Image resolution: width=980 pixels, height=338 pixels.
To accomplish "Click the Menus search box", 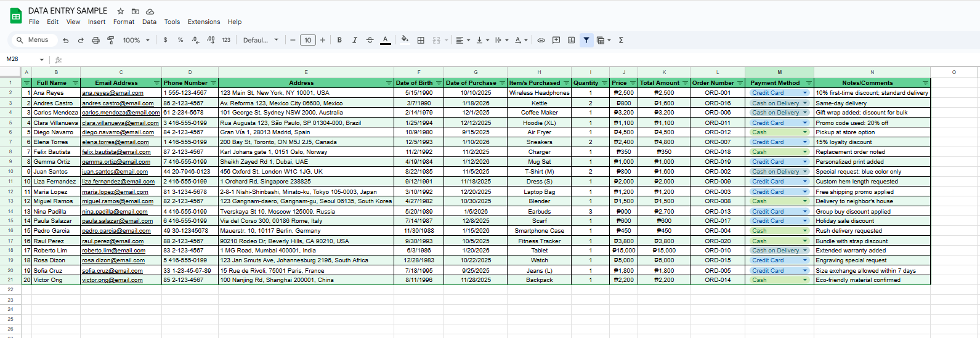I will click(x=34, y=40).
